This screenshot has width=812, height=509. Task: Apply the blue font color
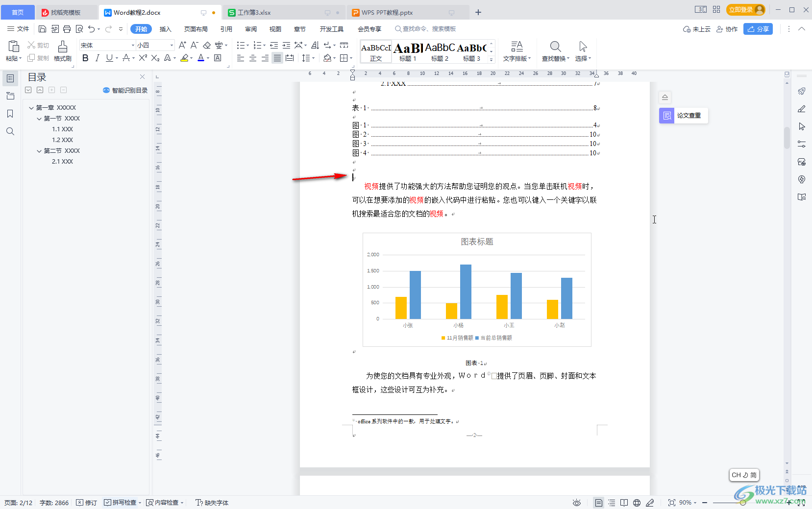(x=201, y=58)
